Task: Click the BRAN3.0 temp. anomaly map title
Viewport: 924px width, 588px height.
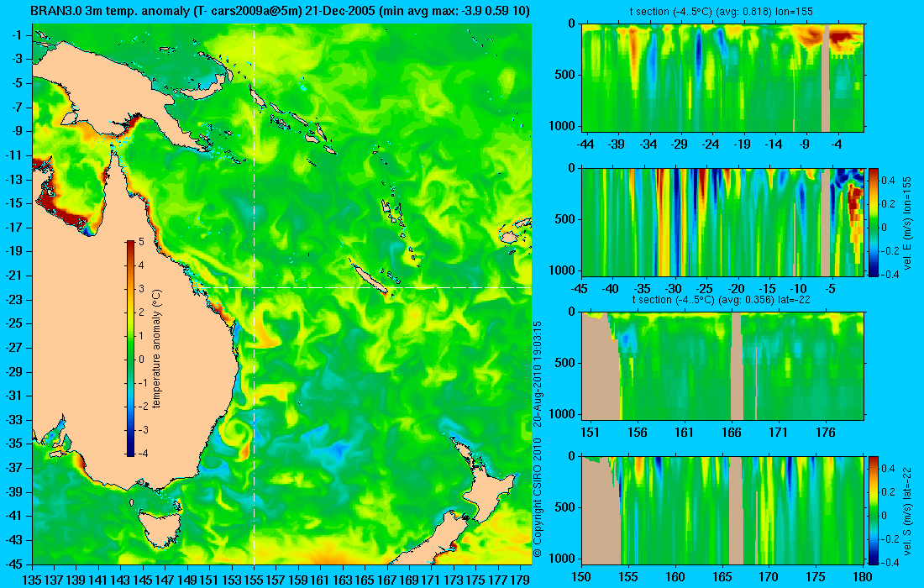Action: [280, 11]
